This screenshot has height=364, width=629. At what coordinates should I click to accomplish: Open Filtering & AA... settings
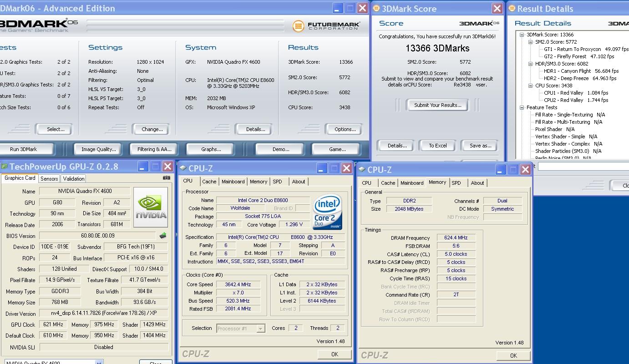[x=154, y=149]
